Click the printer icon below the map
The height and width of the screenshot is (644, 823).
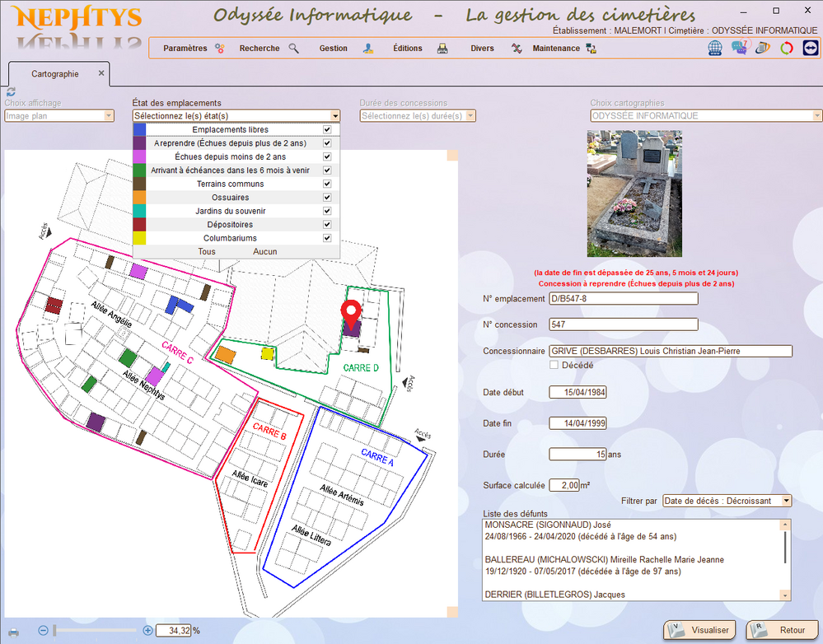click(13, 631)
